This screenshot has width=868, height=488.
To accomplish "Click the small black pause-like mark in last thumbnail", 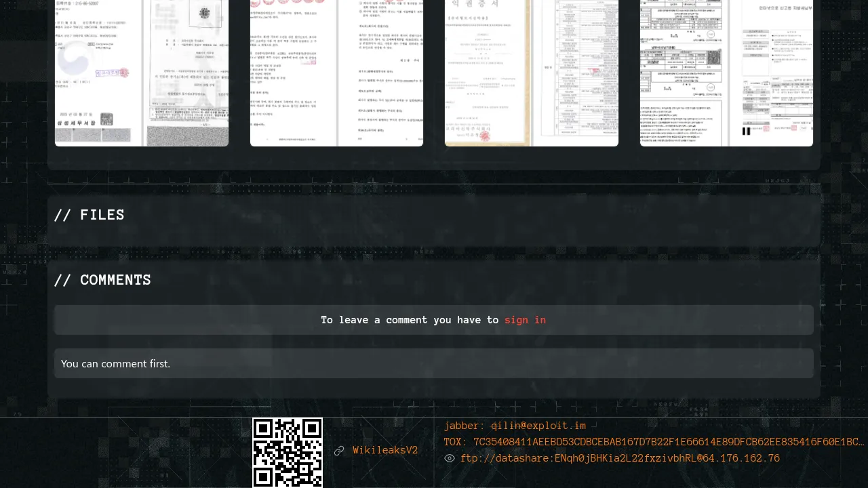I will click(x=747, y=131).
